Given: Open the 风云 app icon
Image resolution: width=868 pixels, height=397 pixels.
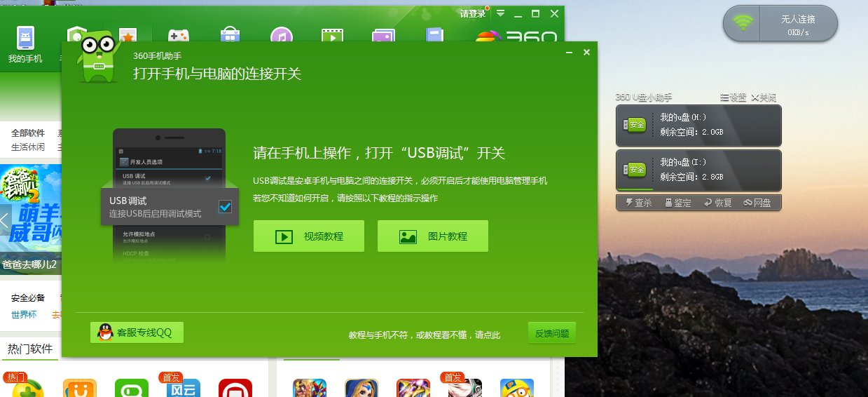Looking at the screenshot, I should click(x=184, y=388).
